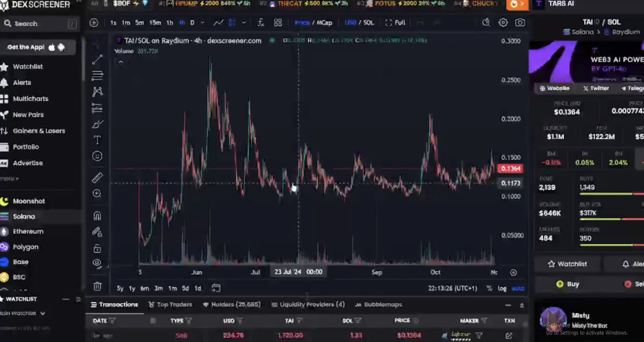Screen dimensions: 644x342
Task: Remove drawings with trash icon
Action: point(97,286)
